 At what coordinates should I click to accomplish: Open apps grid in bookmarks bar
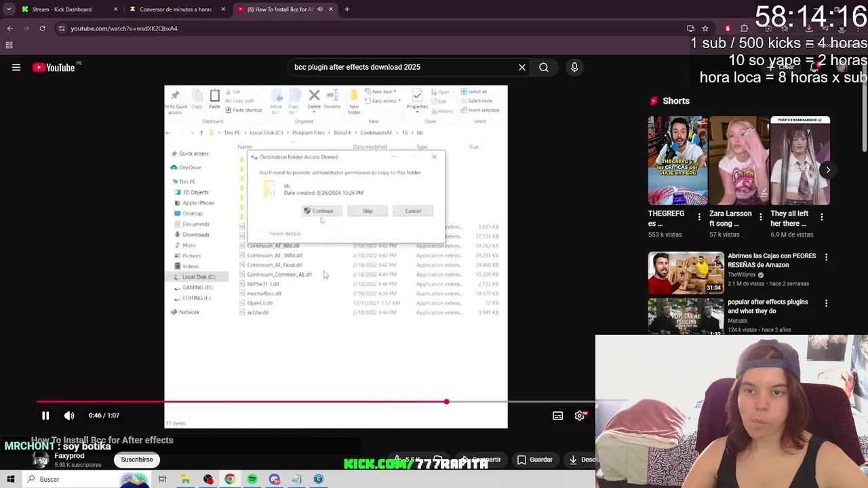(x=9, y=45)
